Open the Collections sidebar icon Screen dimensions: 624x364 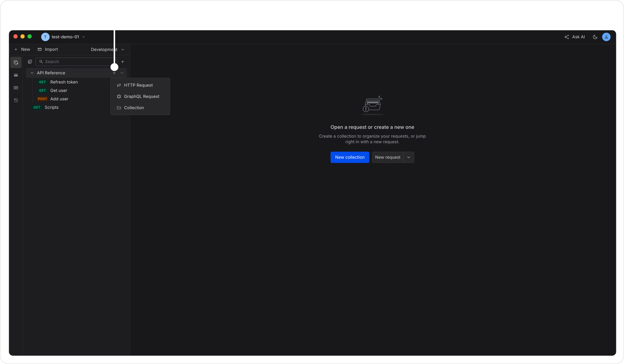(16, 63)
